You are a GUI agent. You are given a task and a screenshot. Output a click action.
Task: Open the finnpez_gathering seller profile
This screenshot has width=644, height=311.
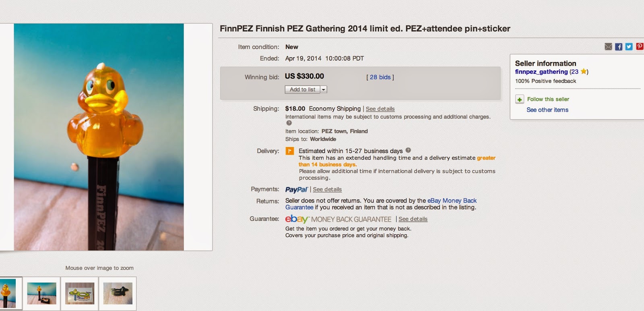coord(541,72)
